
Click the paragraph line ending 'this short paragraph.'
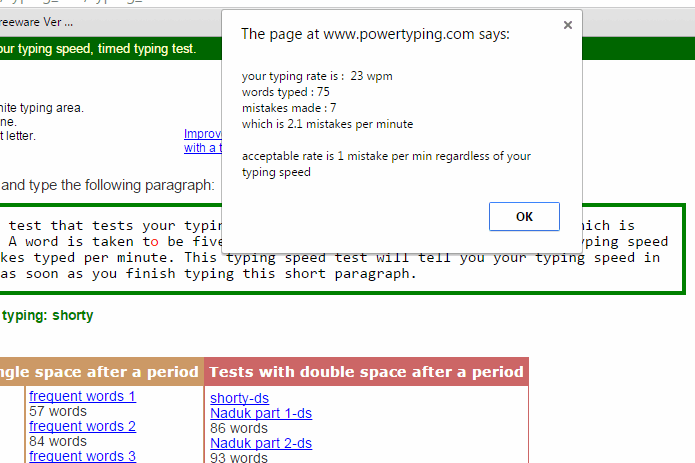pyautogui.click(x=208, y=273)
